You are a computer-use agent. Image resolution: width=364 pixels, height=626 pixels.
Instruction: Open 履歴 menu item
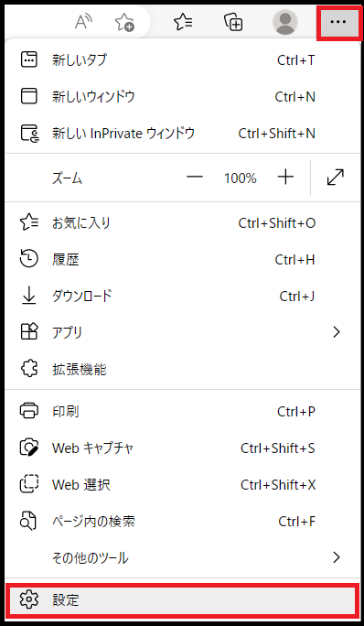(x=182, y=260)
